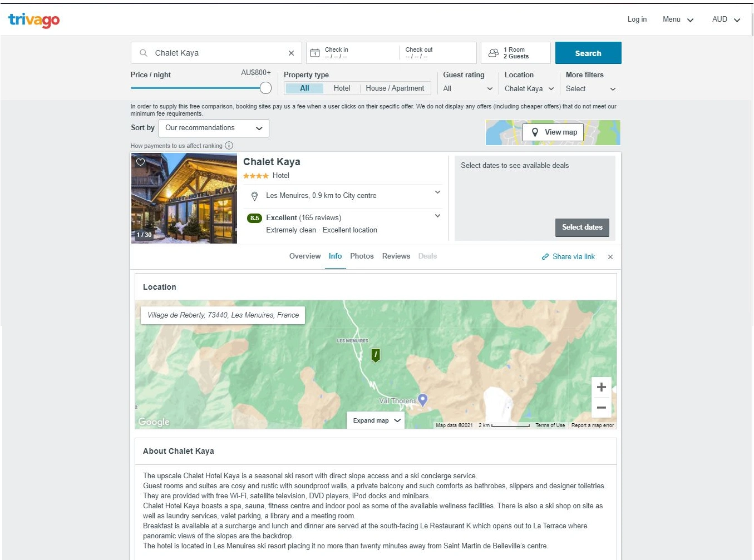Click the Chalet Kaya hotel title
Screen dimensions: 754x560
(272, 162)
